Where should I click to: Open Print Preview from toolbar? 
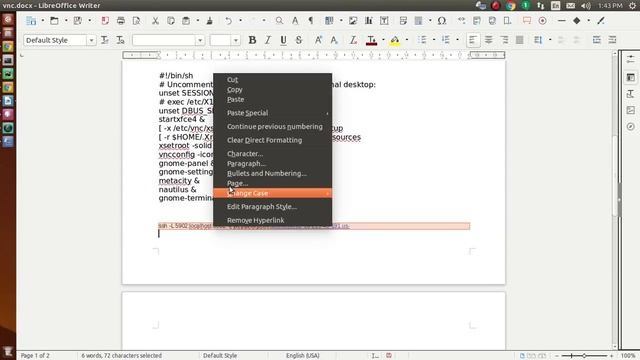pyautogui.click(x=136, y=20)
